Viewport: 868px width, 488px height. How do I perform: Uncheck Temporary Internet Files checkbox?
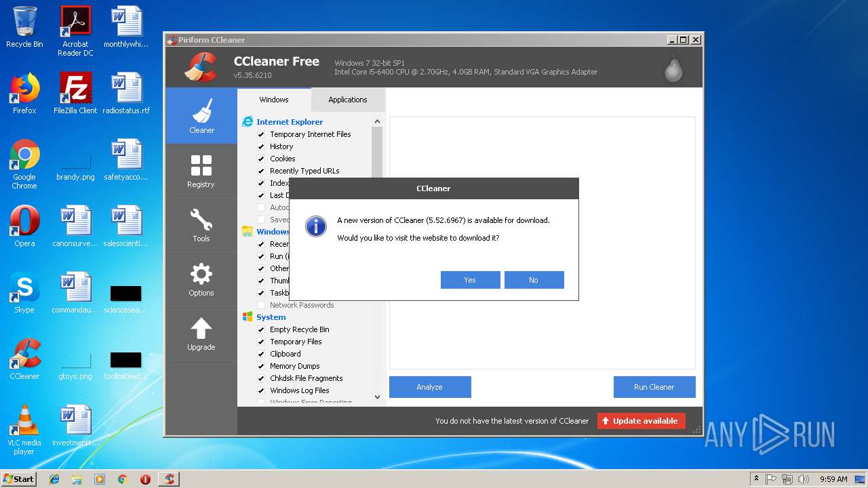261,134
